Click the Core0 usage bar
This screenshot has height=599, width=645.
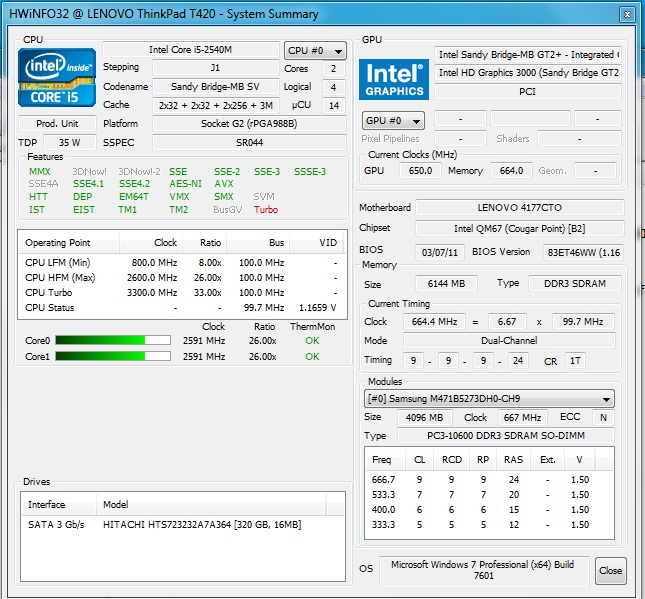(113, 340)
